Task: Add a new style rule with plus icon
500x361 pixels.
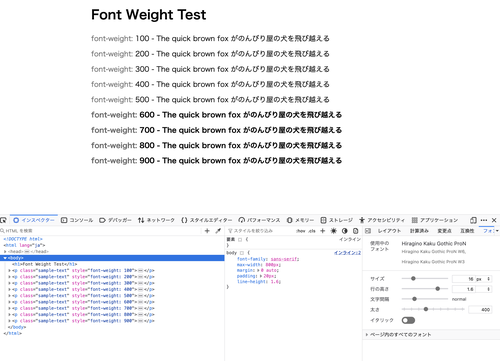Action: coord(322,231)
